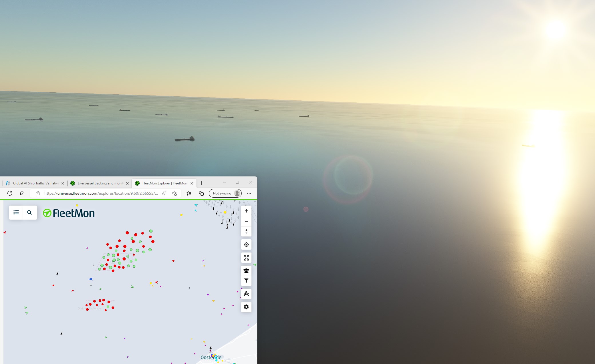The width and height of the screenshot is (595, 364).
Task: Open map settings gear
Action: (246, 307)
